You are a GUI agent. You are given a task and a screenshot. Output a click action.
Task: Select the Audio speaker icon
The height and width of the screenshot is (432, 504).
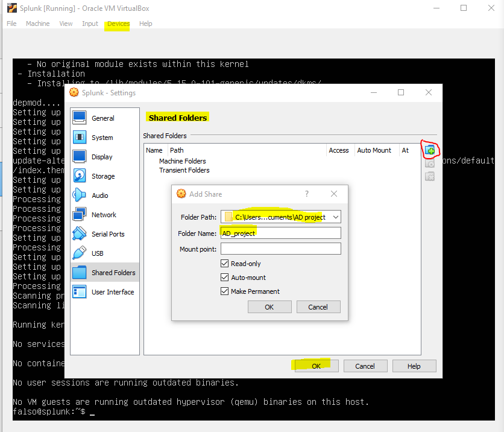click(79, 195)
